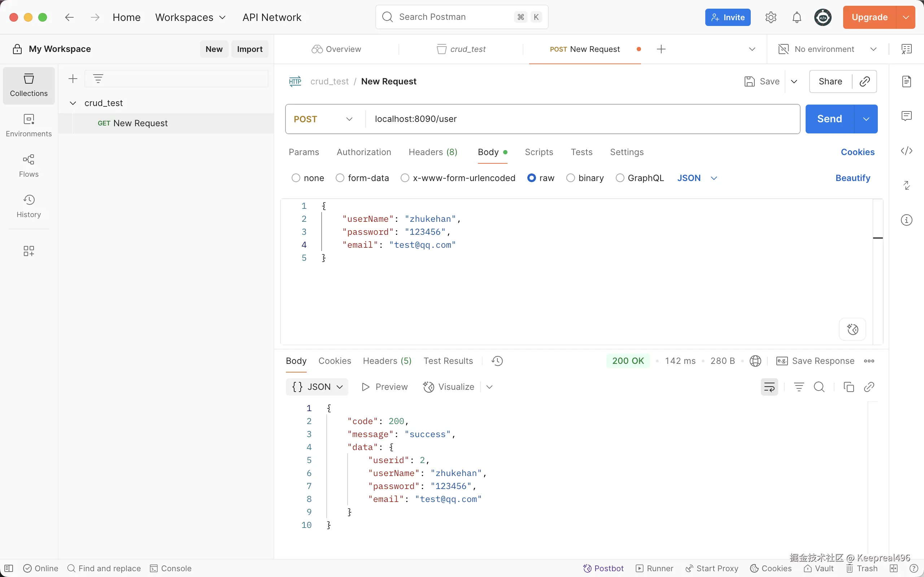Open response Test Results tab
Viewport: 924px width, 577px height.
pyautogui.click(x=448, y=361)
